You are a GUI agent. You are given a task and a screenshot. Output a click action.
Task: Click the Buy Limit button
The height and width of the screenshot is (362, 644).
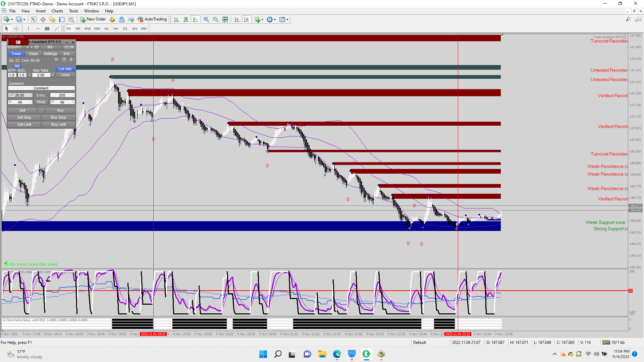58,124
